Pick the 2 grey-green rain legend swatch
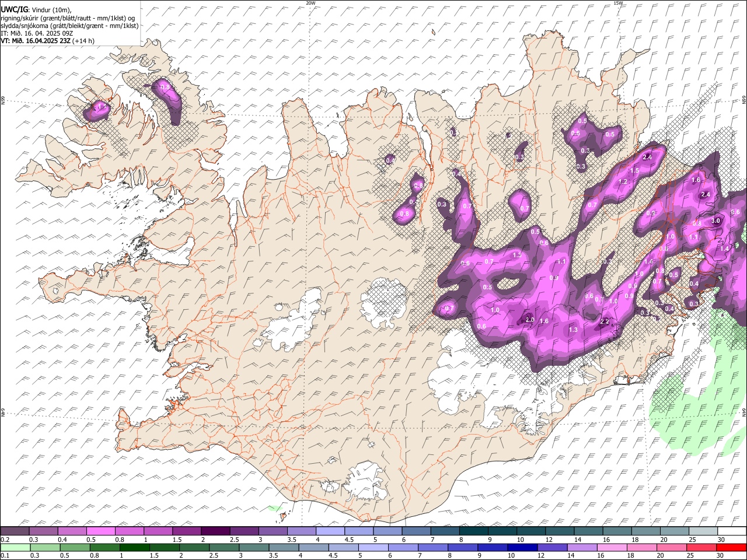Screen dimensions: 747x560 [194, 547]
